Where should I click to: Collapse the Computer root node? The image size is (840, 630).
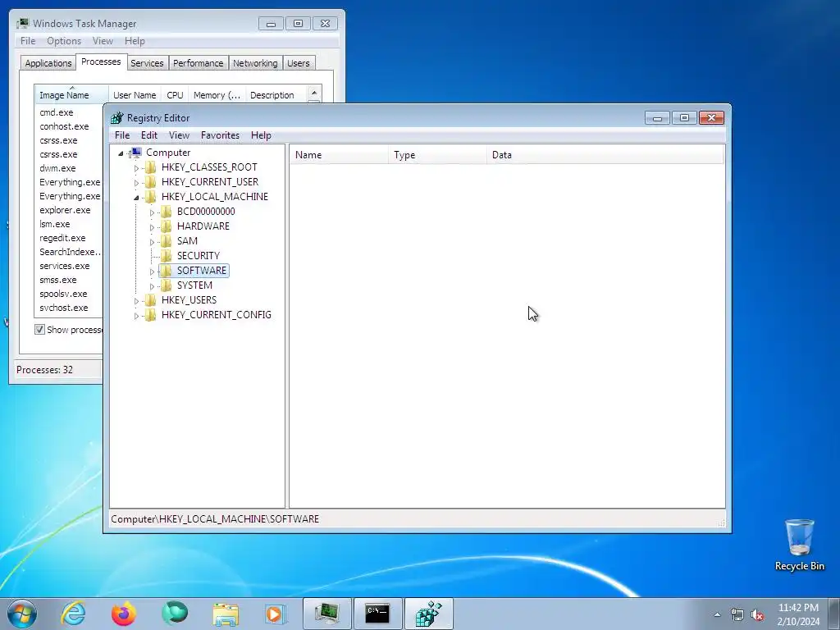pyautogui.click(x=121, y=153)
